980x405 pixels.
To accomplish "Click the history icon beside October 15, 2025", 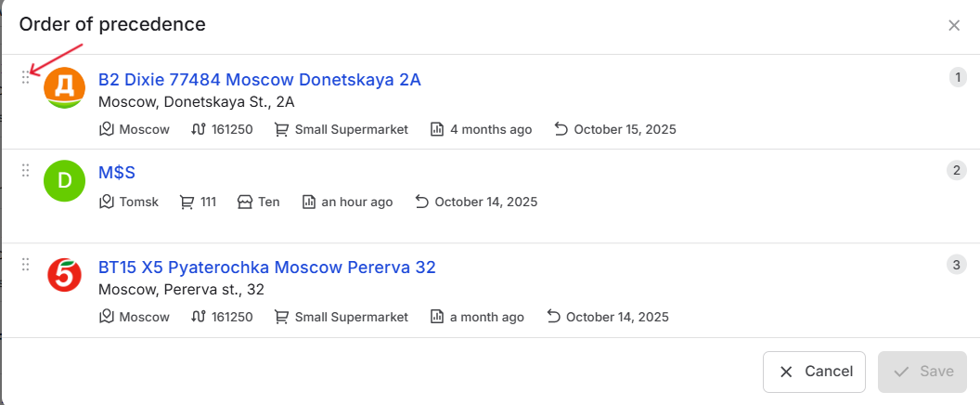I will (561, 129).
